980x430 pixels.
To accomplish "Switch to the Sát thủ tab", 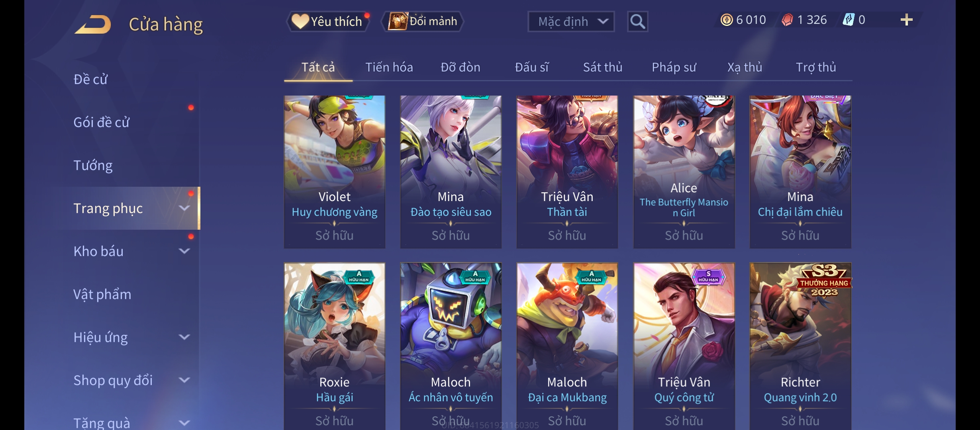I will 603,67.
